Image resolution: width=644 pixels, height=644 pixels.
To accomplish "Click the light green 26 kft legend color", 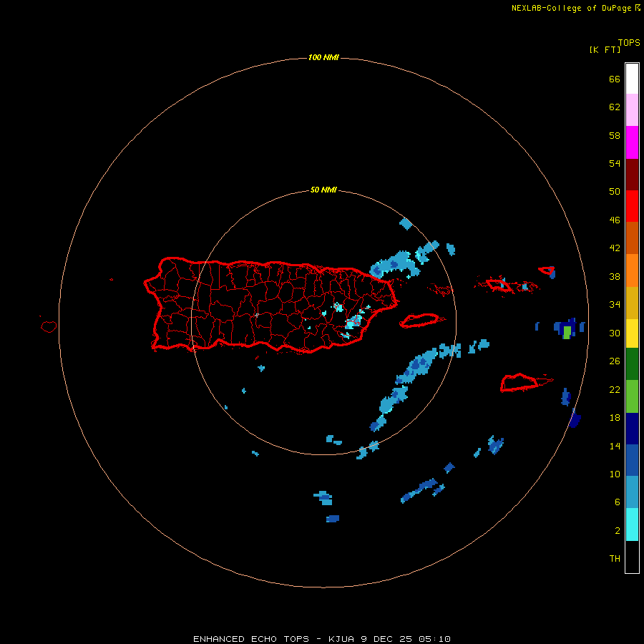I will click(632, 396).
